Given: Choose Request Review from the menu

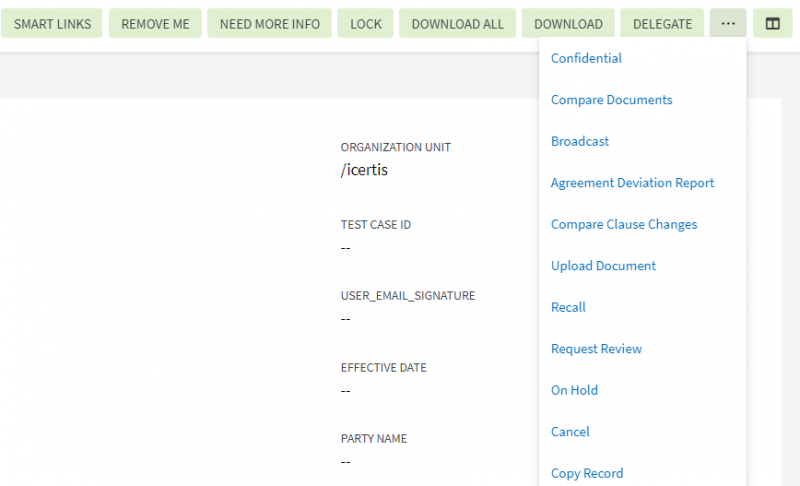Looking at the screenshot, I should pos(596,349).
